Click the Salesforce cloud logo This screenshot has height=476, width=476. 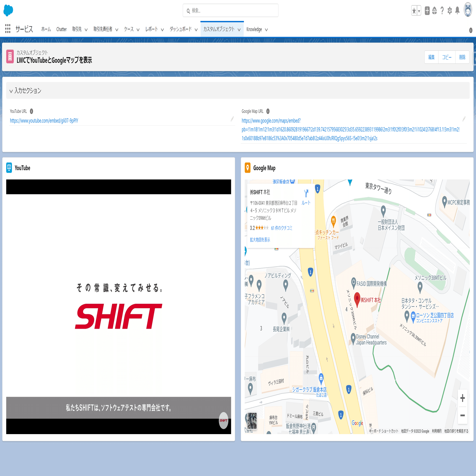pyautogui.click(x=8, y=10)
